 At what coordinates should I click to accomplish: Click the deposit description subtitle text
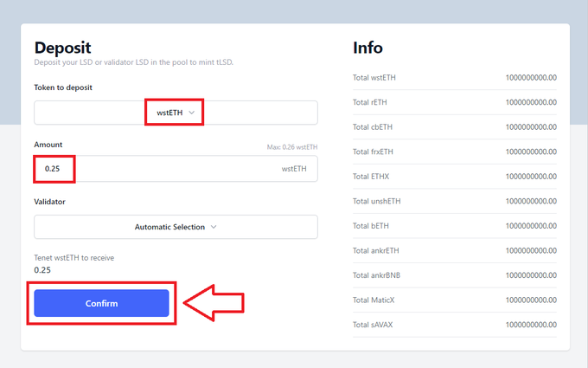[133, 62]
